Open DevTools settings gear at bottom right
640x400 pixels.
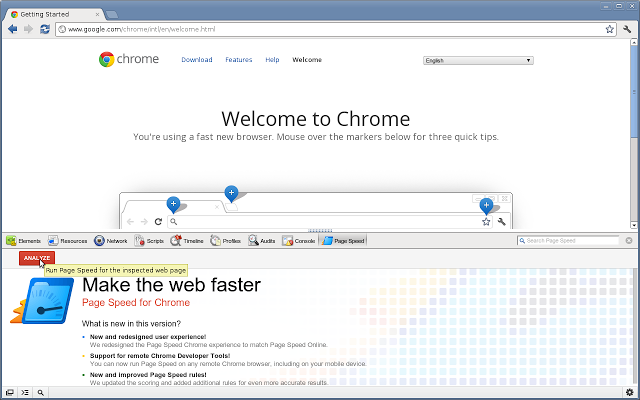click(x=628, y=393)
